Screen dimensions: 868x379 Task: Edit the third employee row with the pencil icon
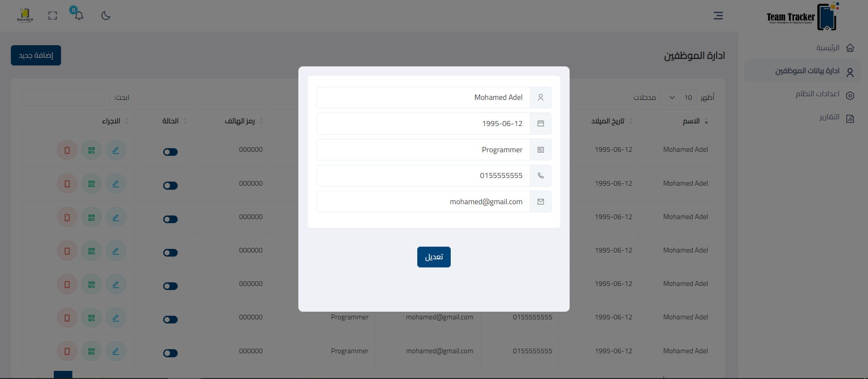tap(116, 217)
